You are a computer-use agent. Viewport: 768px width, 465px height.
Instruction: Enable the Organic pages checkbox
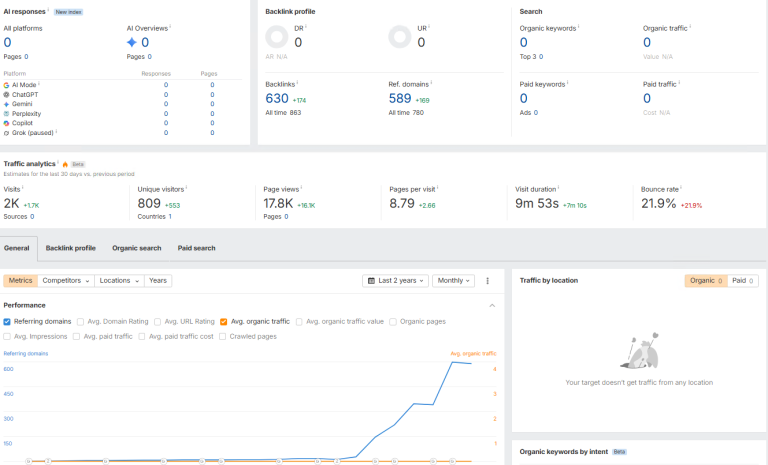tap(393, 322)
